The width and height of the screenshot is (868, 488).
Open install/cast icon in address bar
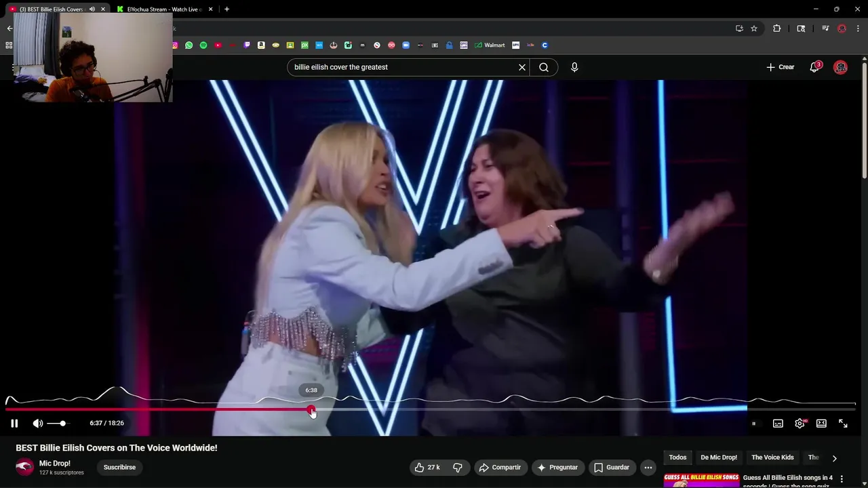coord(739,28)
